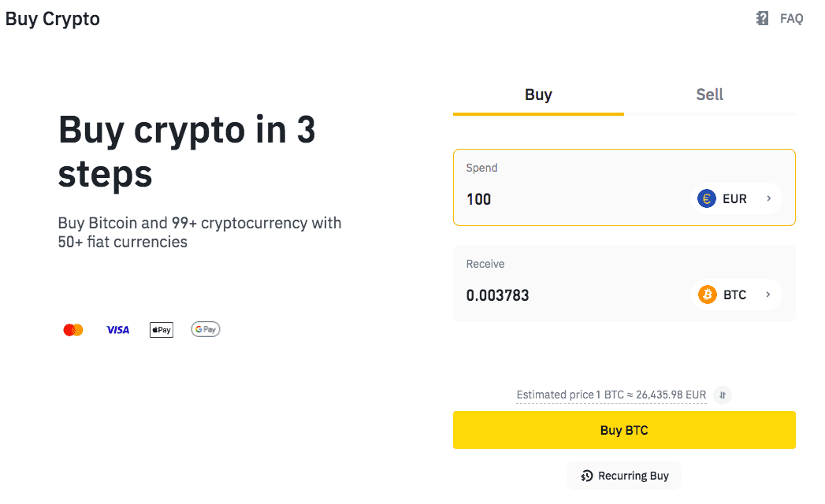Switch to the Sell tab

(709, 94)
